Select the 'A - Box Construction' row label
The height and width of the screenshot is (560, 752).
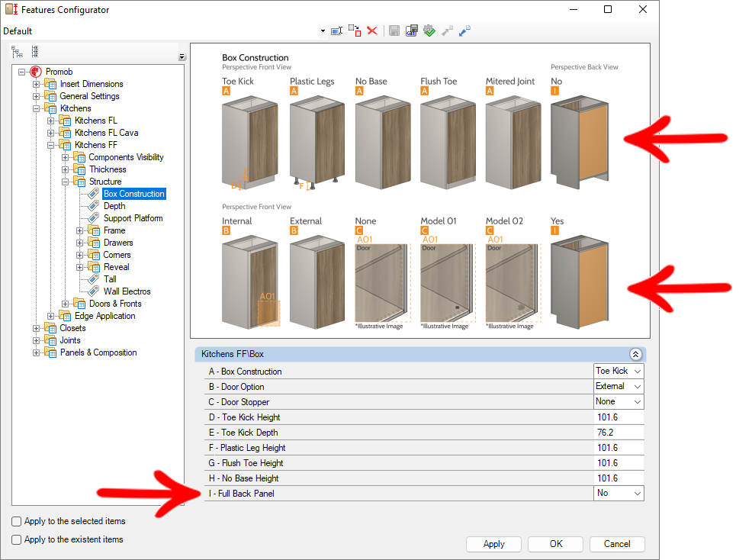[245, 372]
